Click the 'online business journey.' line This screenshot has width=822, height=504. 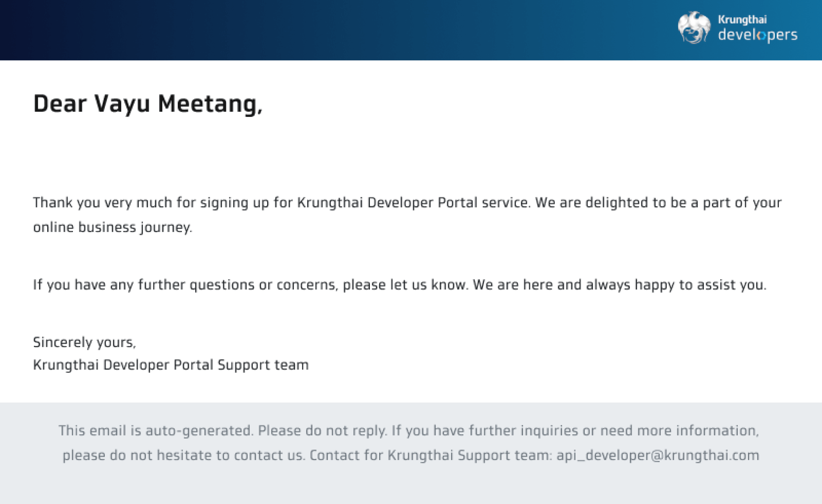pyautogui.click(x=112, y=227)
